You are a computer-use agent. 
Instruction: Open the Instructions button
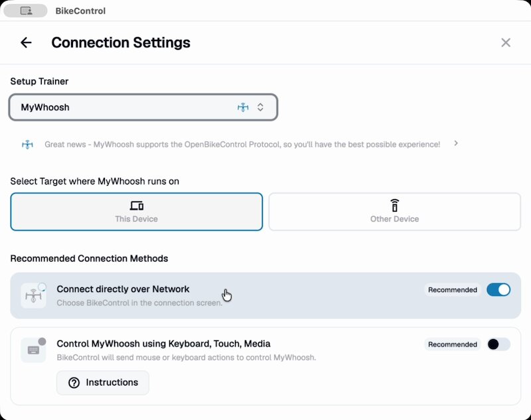(x=103, y=383)
